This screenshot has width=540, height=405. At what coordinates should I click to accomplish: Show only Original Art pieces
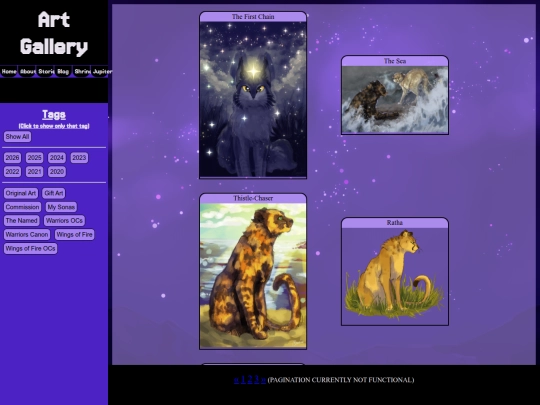click(21, 193)
